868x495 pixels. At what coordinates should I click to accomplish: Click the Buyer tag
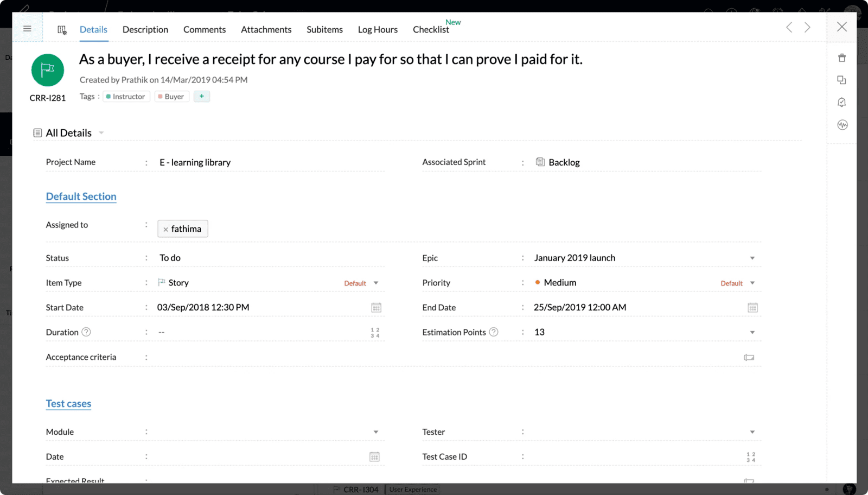click(x=171, y=97)
